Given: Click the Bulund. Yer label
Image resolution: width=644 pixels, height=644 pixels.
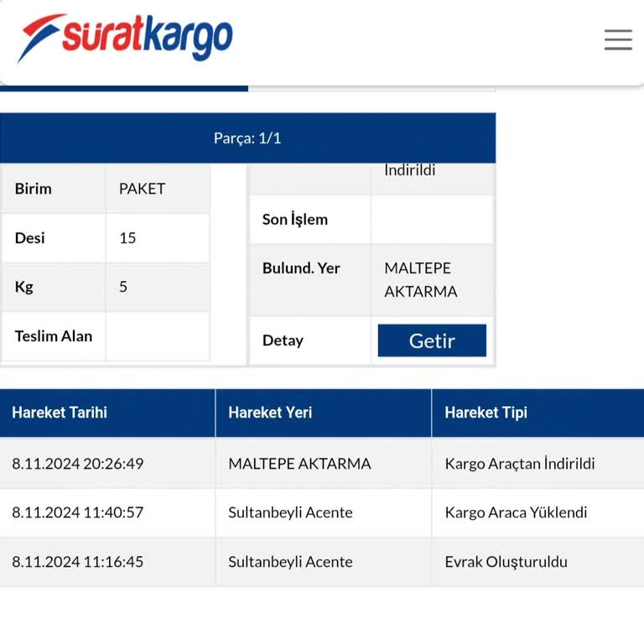Looking at the screenshot, I should coord(301,268).
